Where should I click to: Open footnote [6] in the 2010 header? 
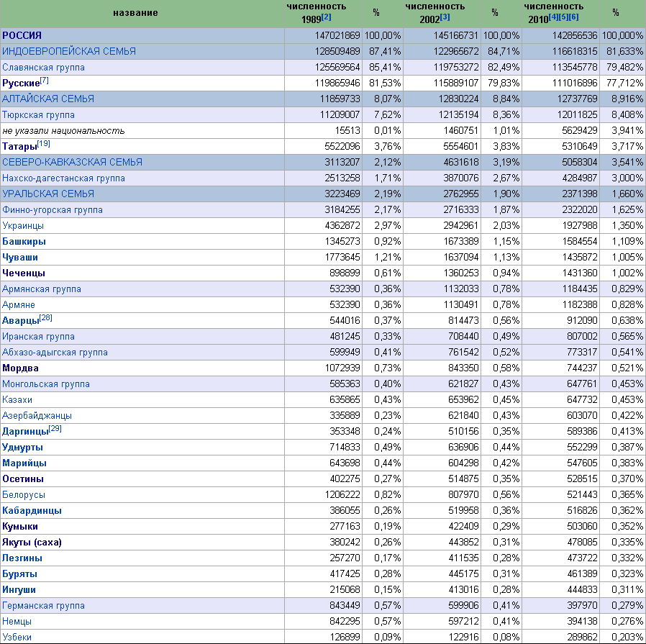pos(574,17)
